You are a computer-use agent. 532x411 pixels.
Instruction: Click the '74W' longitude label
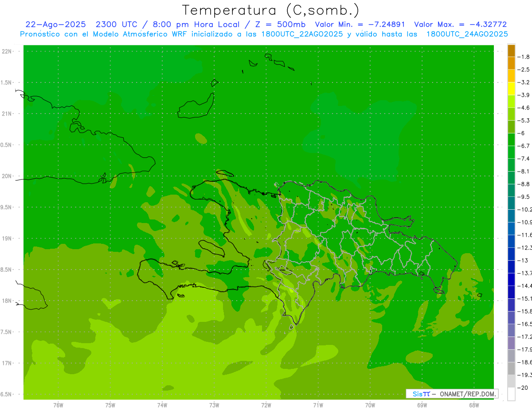[x=162, y=405]
